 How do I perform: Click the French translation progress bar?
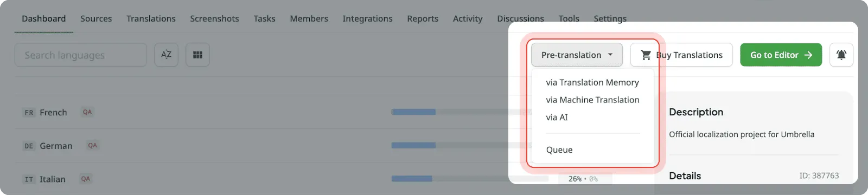(461, 112)
